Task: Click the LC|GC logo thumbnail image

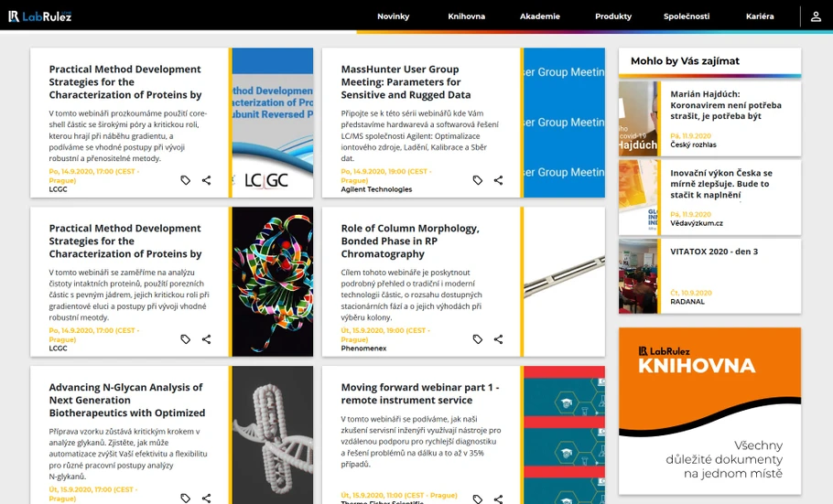Action: (x=273, y=123)
